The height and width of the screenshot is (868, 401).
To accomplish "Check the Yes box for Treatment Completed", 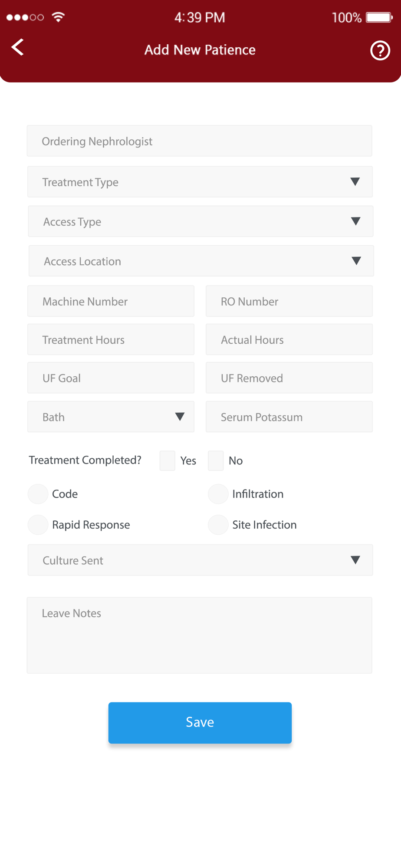I will 168,460.
